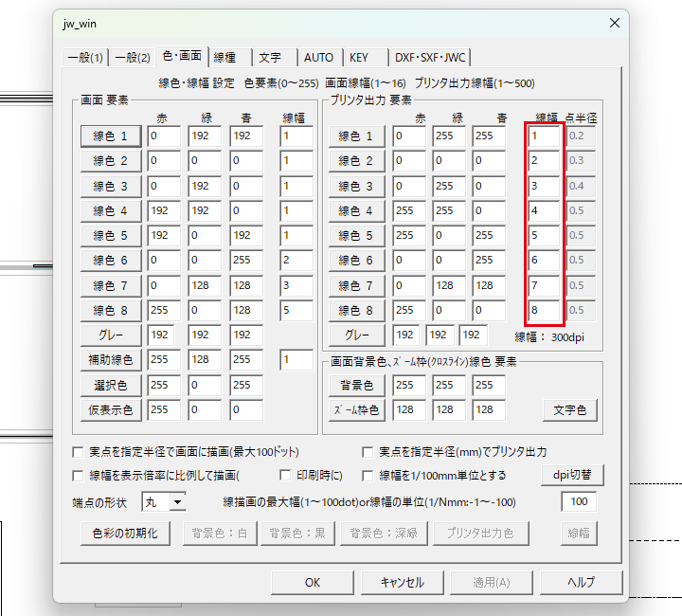Image resolution: width=682 pixels, height=616 pixels.
Task: Check 実点を指定半径で画面に描画 checkbox
Action: [x=78, y=452]
